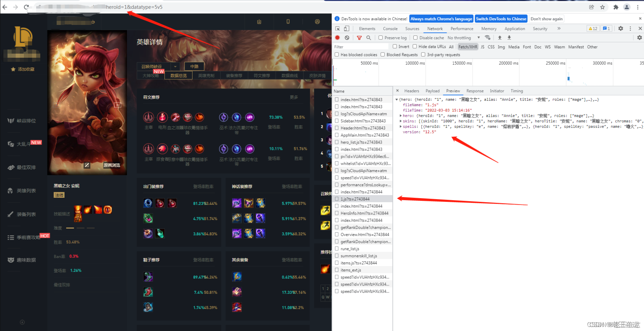Image resolution: width=644 pixels, height=331 pixels.
Task: Click the browser back arrow
Action: [5, 7]
